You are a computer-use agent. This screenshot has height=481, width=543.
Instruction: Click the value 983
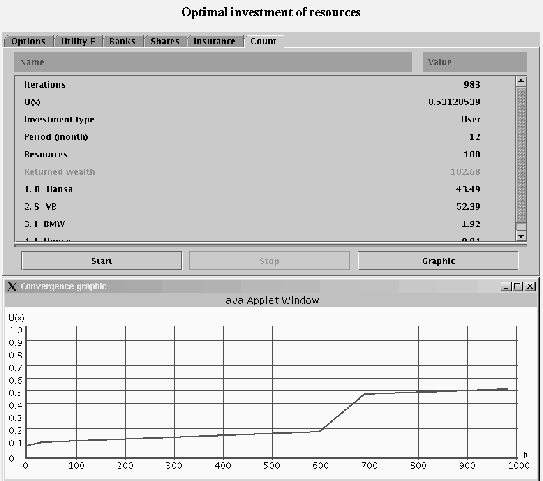(x=472, y=85)
